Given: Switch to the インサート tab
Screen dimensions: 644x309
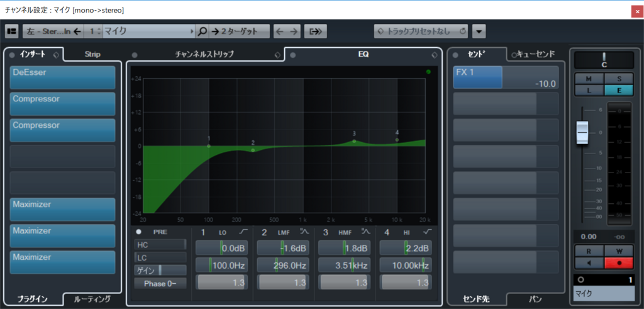Looking at the screenshot, I should click(33, 54).
